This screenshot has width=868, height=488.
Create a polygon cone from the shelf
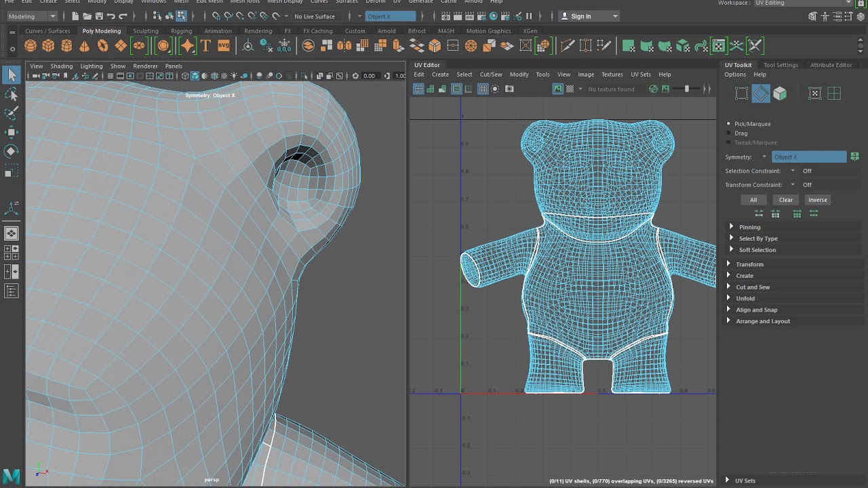click(x=84, y=46)
